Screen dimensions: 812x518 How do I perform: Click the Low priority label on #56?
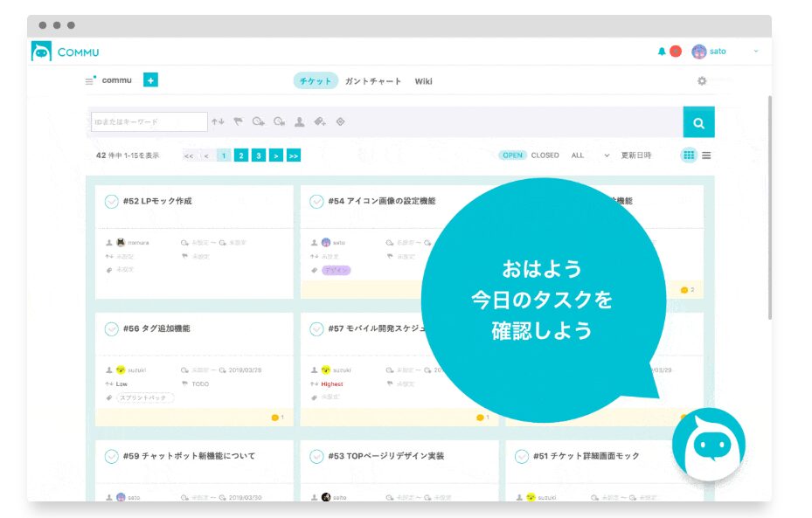pyautogui.click(x=121, y=384)
